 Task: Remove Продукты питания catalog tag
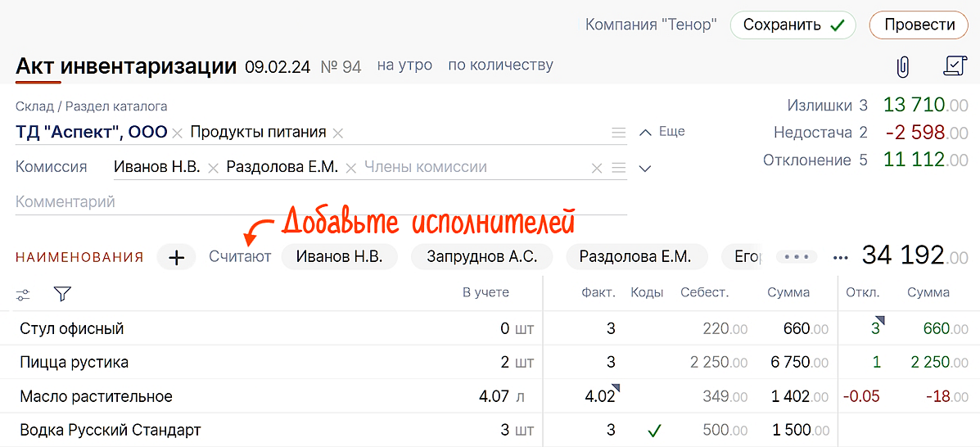click(338, 133)
